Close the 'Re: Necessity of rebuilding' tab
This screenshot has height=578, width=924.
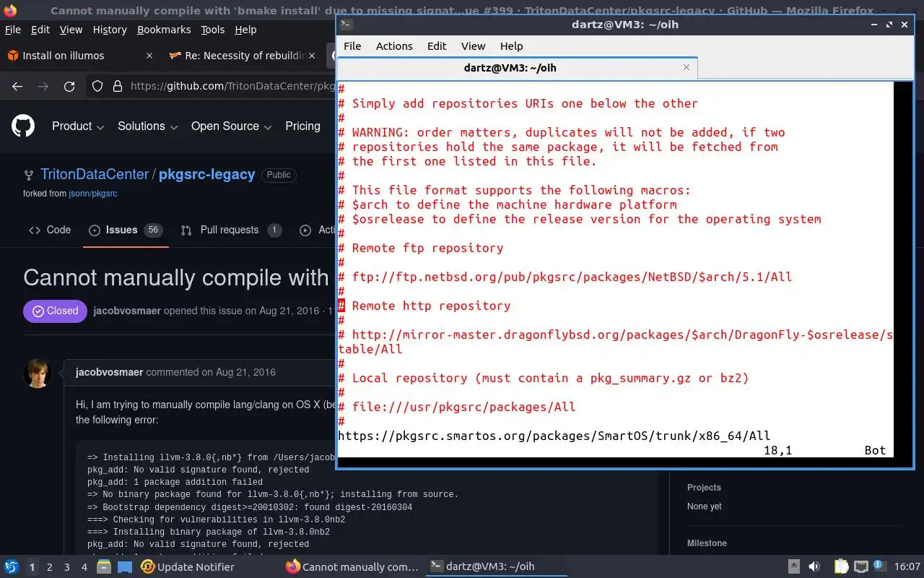click(x=312, y=56)
